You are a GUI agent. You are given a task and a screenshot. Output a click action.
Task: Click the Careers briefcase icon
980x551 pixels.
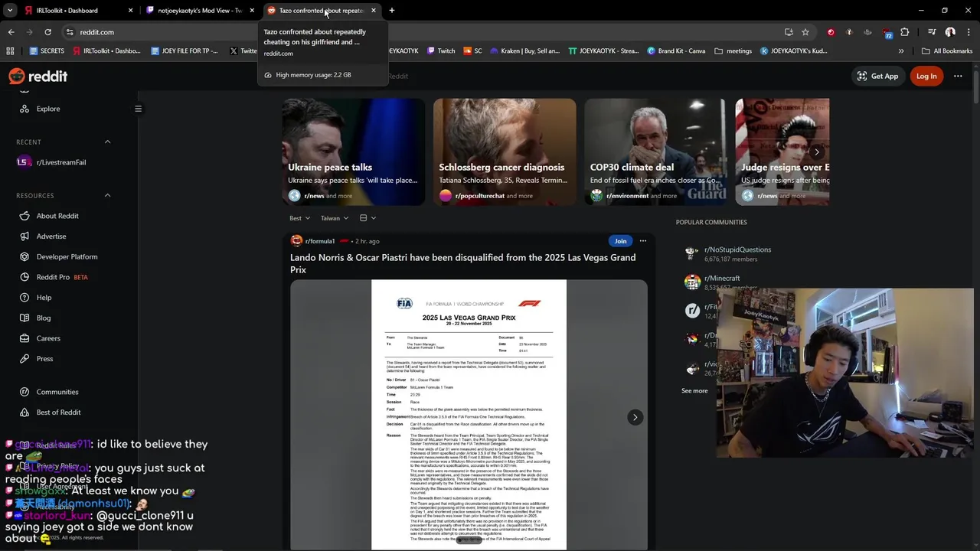point(24,338)
